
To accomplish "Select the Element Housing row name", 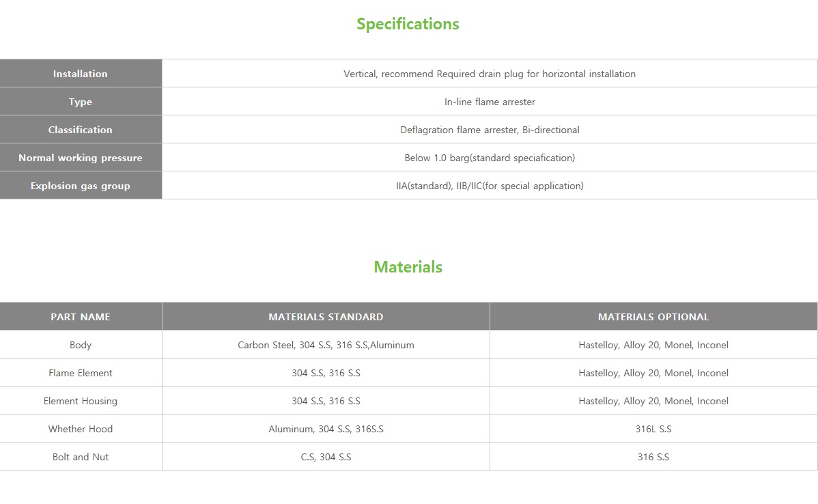I will point(81,401).
